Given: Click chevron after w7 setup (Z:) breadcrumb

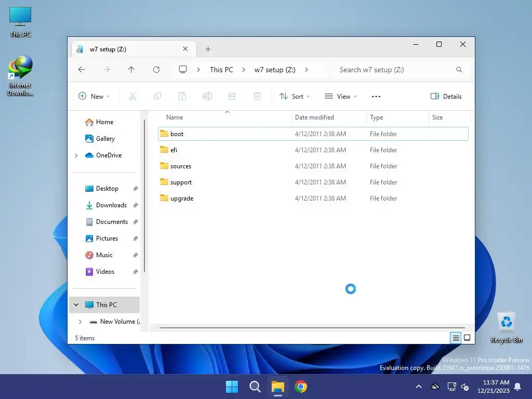Looking at the screenshot, I should [x=307, y=70].
